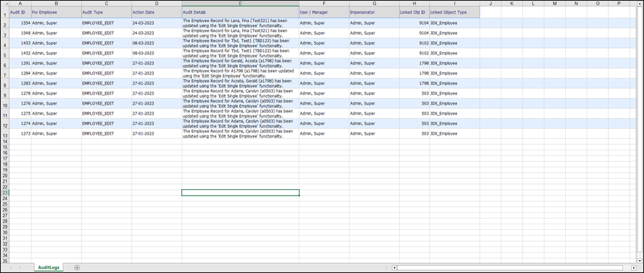Click the 'Linked Obj ID' header cell

point(415,12)
